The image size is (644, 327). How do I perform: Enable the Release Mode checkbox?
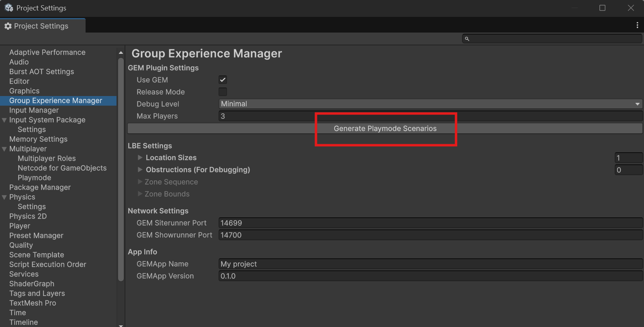pyautogui.click(x=223, y=92)
